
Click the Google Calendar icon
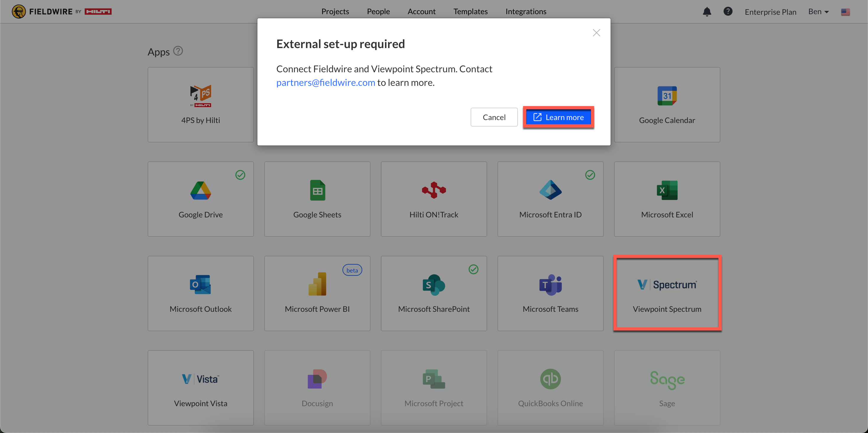click(x=667, y=96)
